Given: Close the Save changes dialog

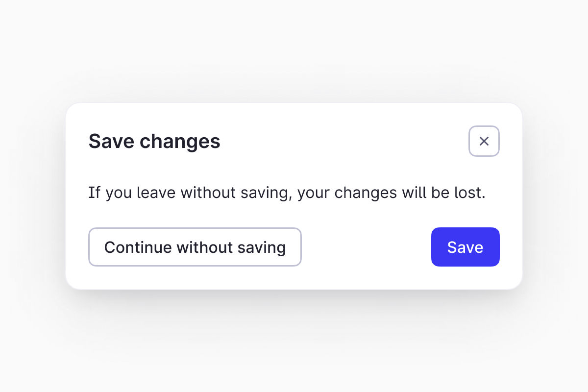Looking at the screenshot, I should [484, 142].
